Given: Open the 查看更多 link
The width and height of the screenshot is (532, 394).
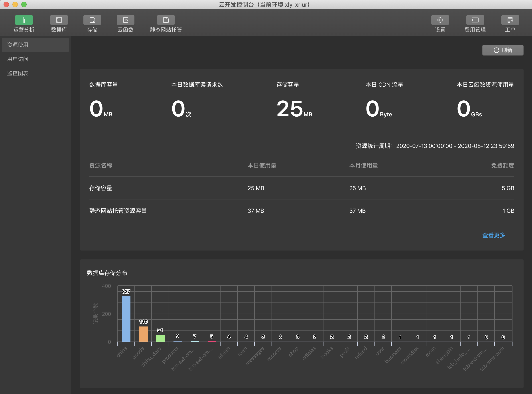Looking at the screenshot, I should pos(494,235).
